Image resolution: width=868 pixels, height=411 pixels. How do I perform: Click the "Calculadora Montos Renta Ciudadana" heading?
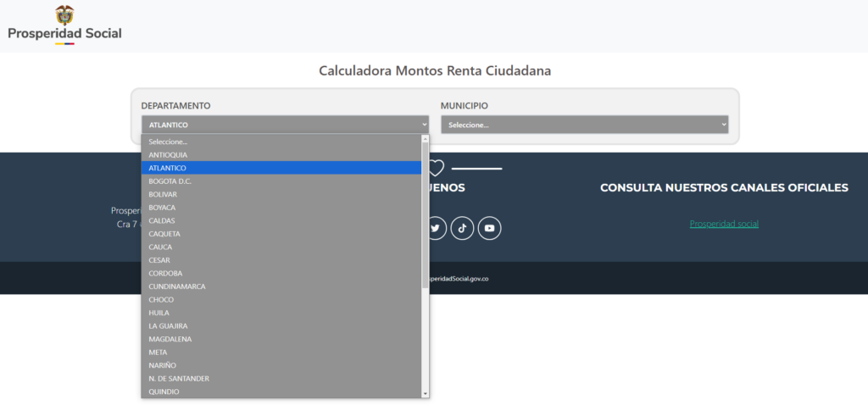click(x=435, y=71)
